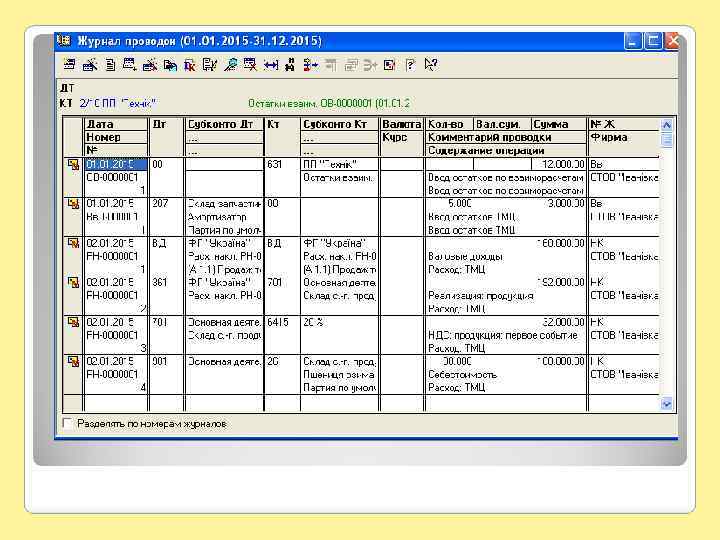Click the ПП "Технік" subconto cell

point(339,164)
